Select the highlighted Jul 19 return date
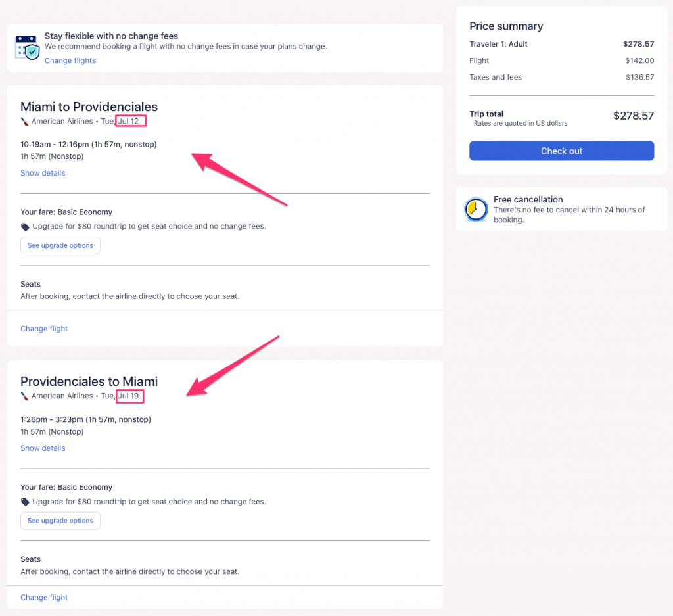Screen dimensions: 673x616 pos(129,396)
